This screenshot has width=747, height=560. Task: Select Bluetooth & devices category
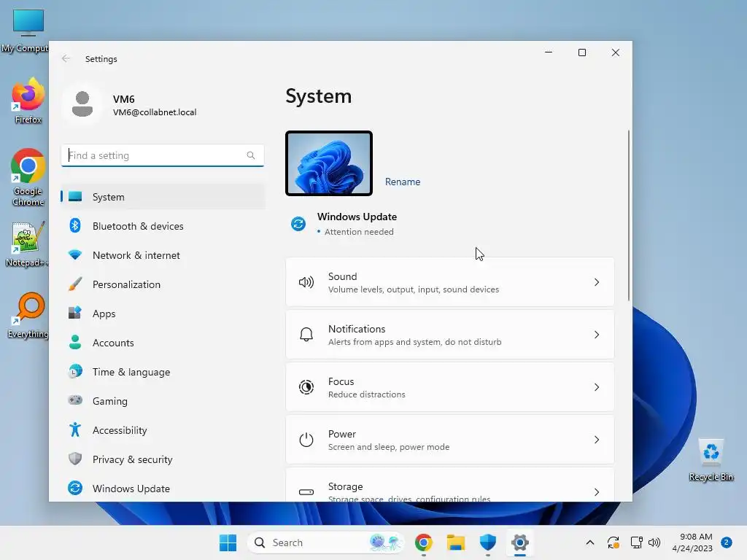pos(163,226)
